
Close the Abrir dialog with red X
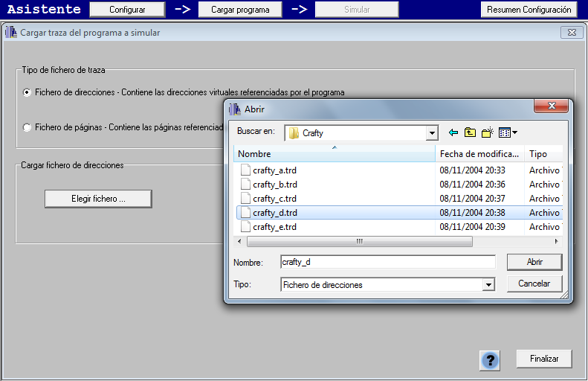coord(552,106)
